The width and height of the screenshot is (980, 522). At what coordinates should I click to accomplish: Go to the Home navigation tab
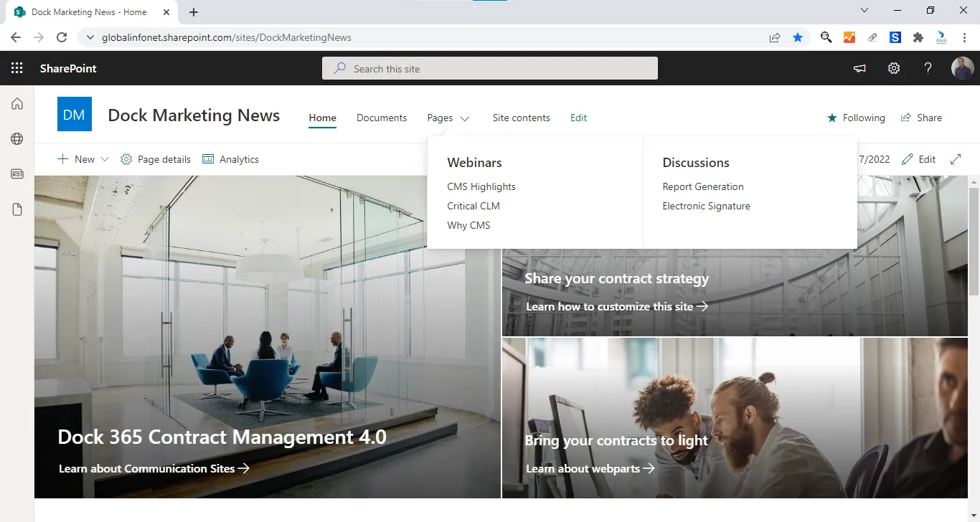(323, 118)
